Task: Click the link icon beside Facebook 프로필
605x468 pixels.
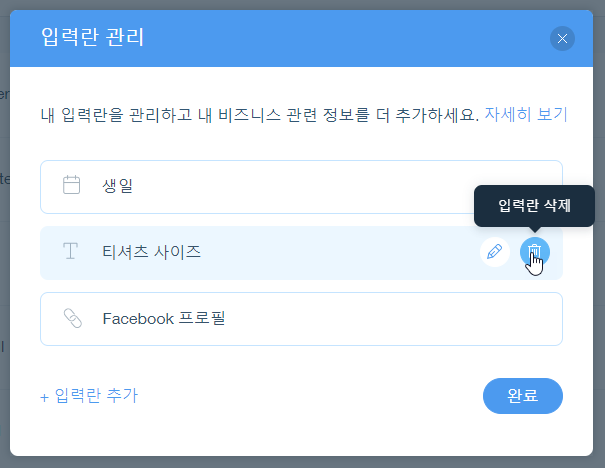Action: [71, 319]
